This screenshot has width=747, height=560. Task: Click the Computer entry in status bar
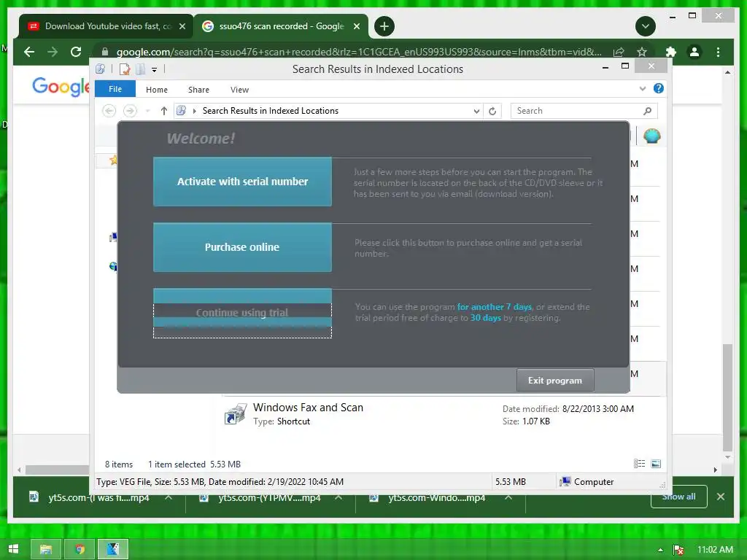point(587,482)
